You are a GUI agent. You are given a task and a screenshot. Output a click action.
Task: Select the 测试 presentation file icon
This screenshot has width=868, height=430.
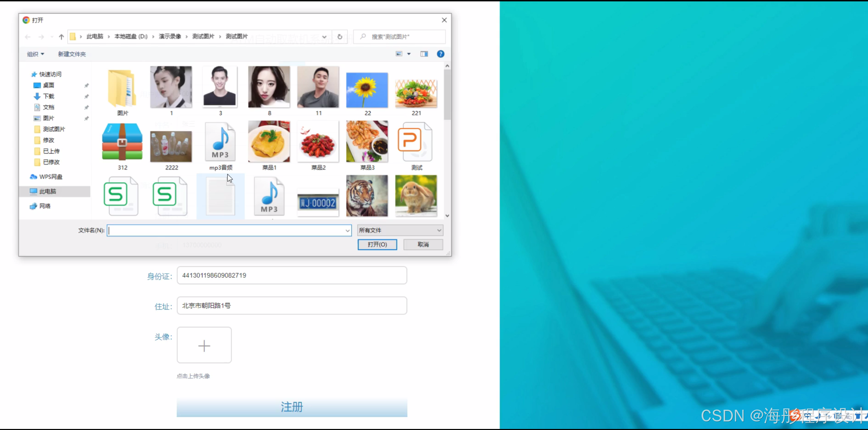coord(416,142)
